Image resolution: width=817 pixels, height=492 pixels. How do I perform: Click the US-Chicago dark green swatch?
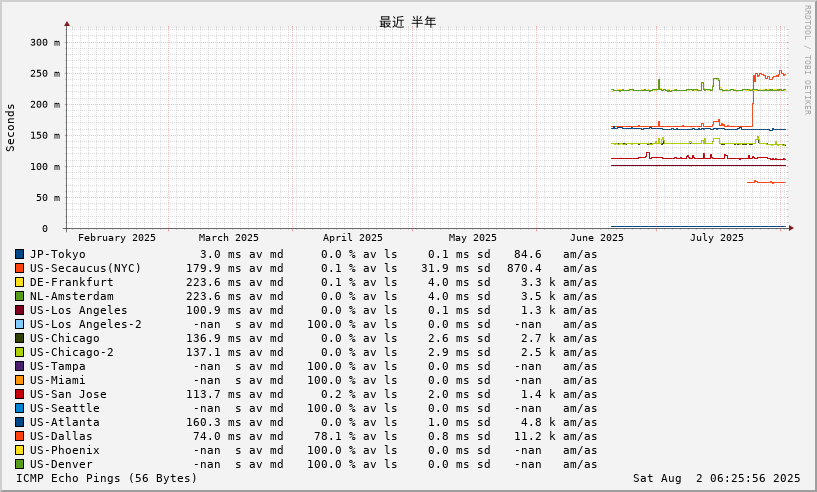click(x=19, y=338)
